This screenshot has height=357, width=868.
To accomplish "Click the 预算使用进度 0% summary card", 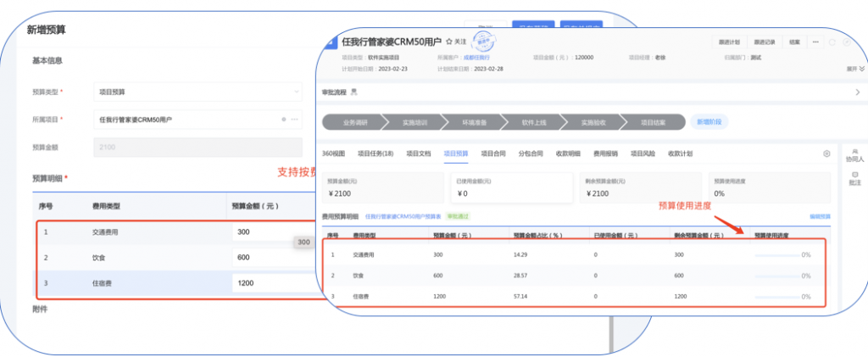I will click(770, 187).
